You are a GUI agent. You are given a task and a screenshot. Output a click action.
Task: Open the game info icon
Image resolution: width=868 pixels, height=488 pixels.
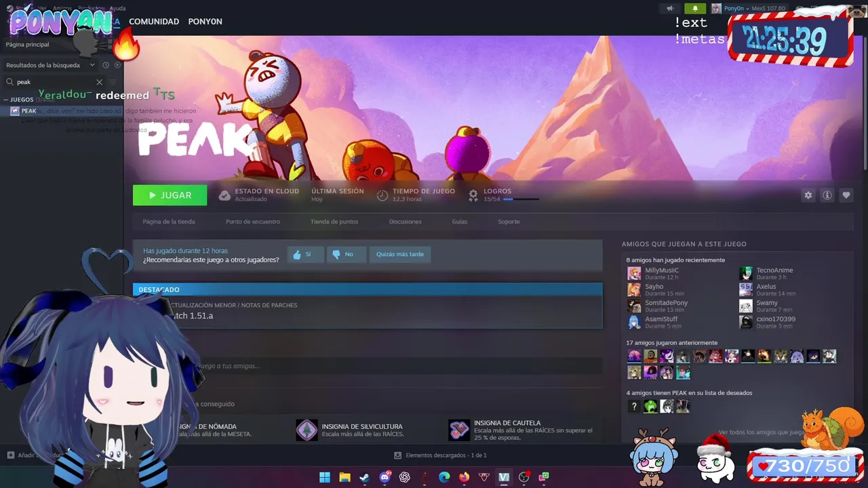[827, 195]
